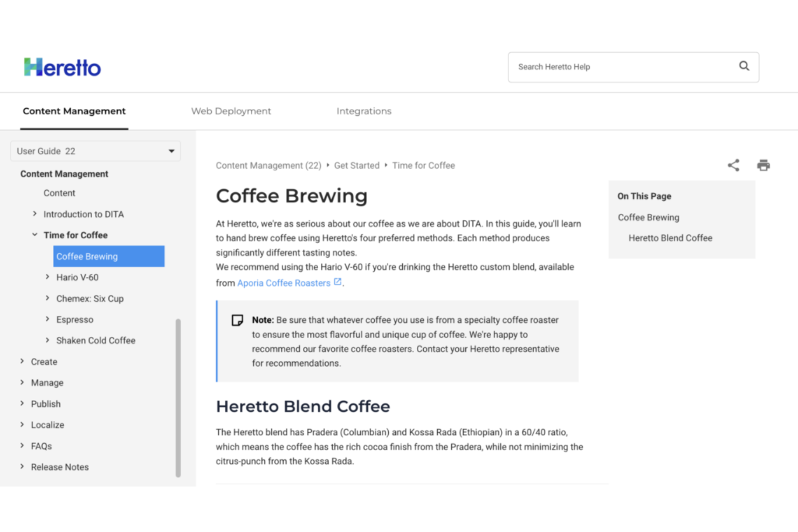This screenshot has width=798, height=532.
Task: Switch to the Web Deployment tab
Action: tap(231, 111)
